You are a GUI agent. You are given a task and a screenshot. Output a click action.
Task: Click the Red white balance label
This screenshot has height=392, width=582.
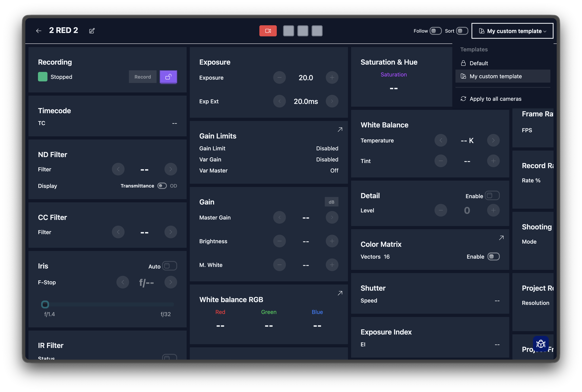pos(220,312)
